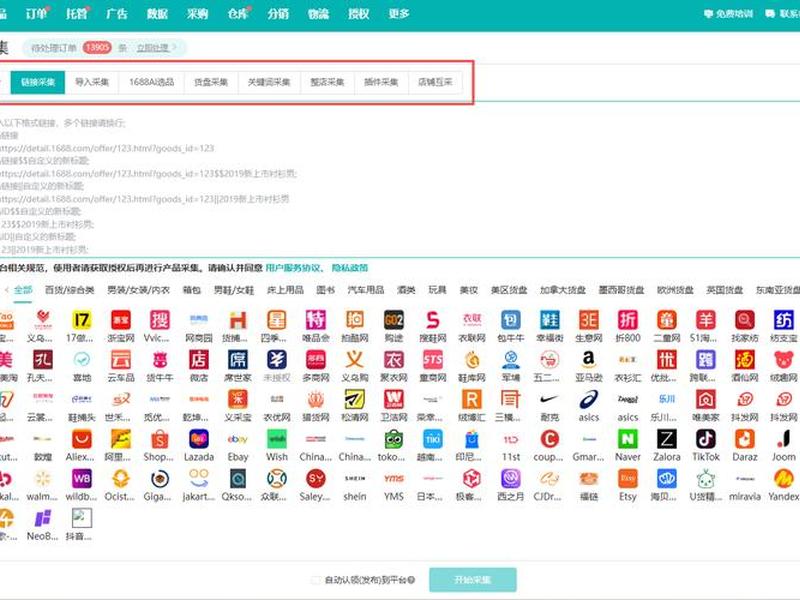
Task: Filter platforms by 男装/女装/内衣 category
Action: [x=138, y=290]
